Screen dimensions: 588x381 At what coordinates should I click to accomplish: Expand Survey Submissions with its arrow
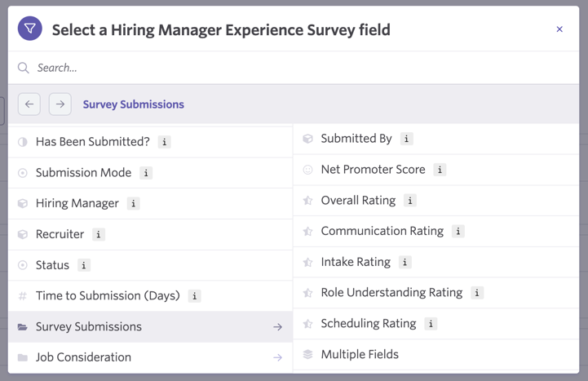(277, 327)
